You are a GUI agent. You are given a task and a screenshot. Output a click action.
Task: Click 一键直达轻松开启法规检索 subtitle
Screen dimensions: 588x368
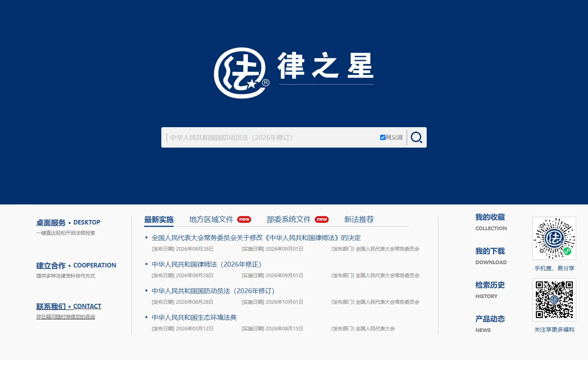click(65, 233)
